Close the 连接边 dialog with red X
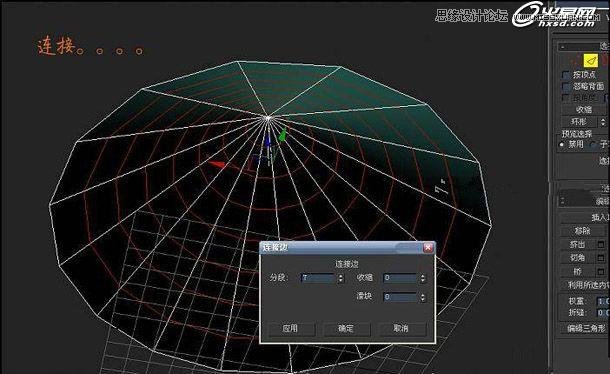This screenshot has height=374, width=610. coord(428,248)
